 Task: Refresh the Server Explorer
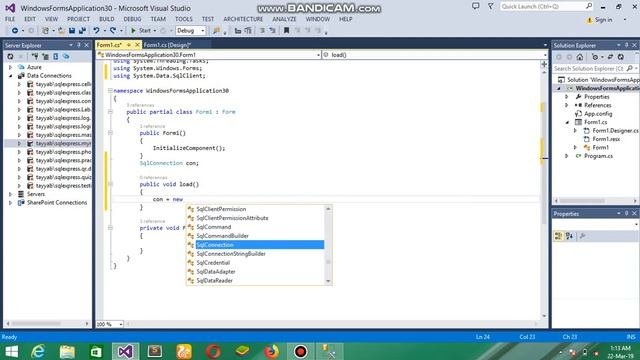pos(10,56)
